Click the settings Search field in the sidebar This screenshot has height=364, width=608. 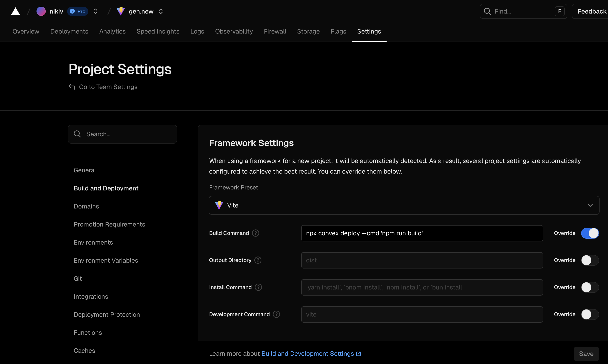(122, 134)
